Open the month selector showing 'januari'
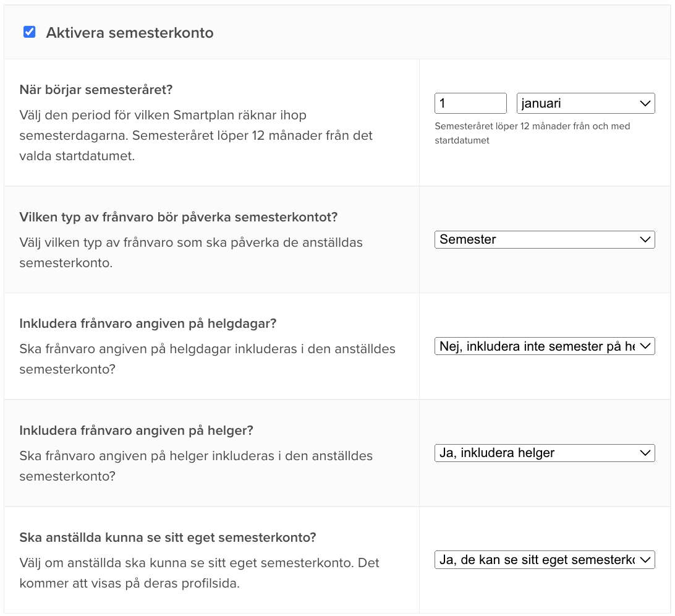Image resolution: width=675 pixels, height=616 pixels. (586, 103)
